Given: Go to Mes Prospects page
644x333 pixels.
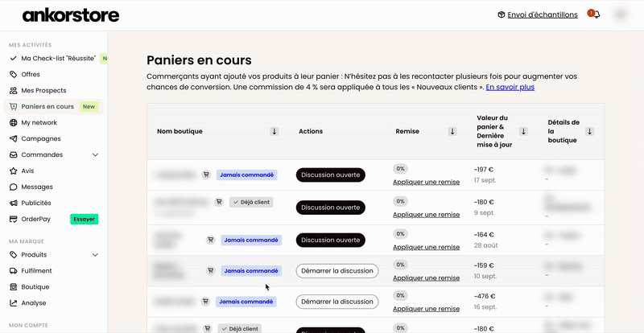Looking at the screenshot, I should tap(43, 90).
